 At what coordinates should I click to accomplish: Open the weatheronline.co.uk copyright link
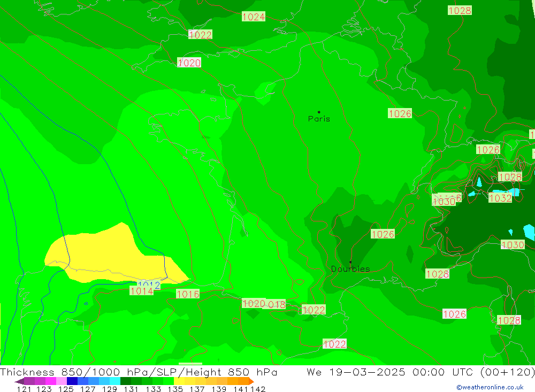point(490,387)
